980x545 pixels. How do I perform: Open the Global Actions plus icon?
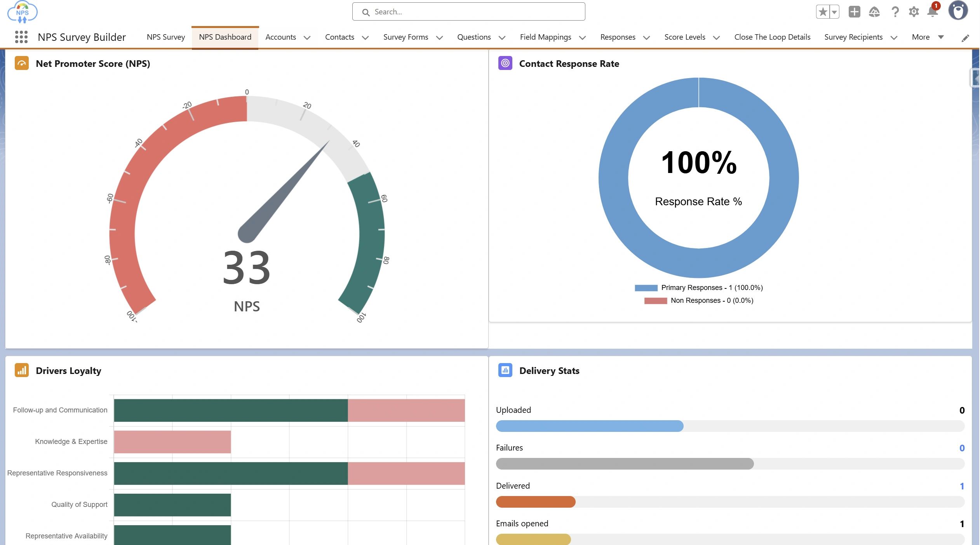854,12
